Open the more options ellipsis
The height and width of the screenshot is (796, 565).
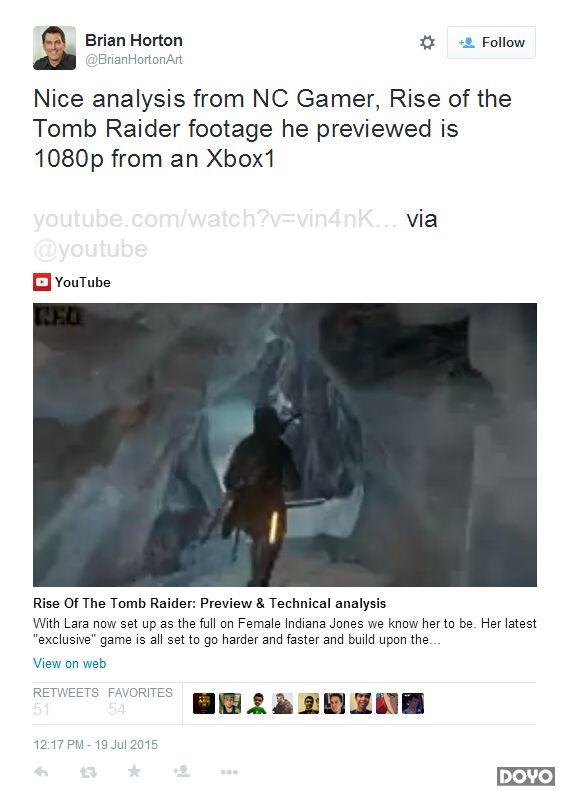pyautogui.click(x=229, y=772)
